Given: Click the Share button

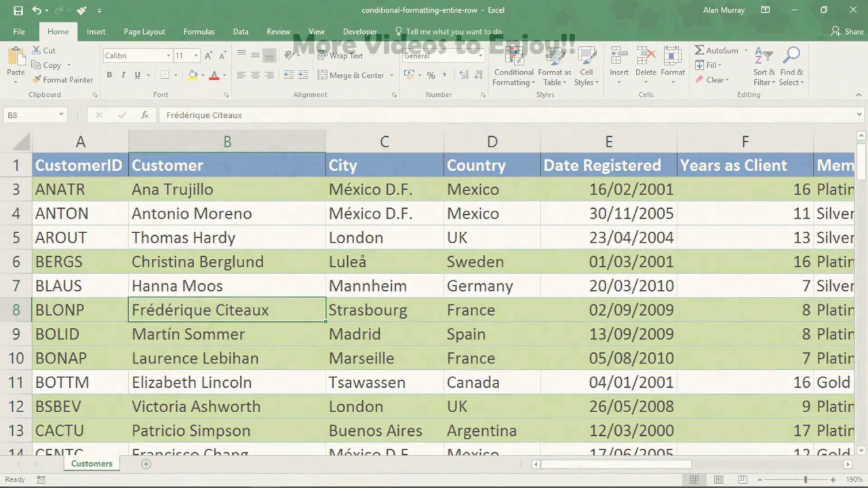Looking at the screenshot, I should click(846, 31).
